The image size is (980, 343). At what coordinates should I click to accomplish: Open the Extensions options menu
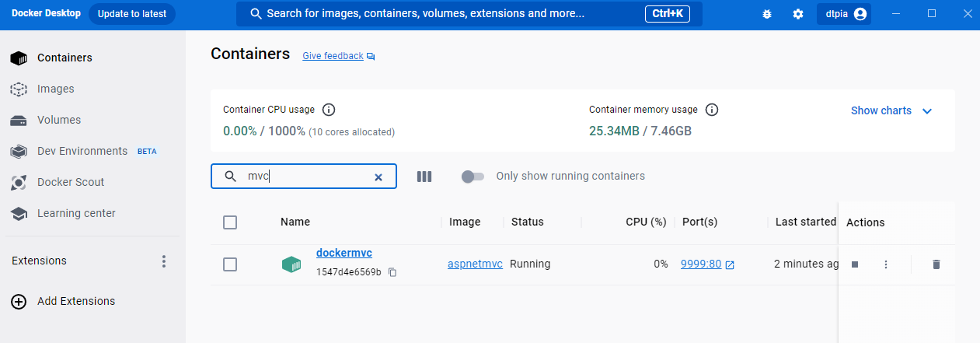point(163,261)
